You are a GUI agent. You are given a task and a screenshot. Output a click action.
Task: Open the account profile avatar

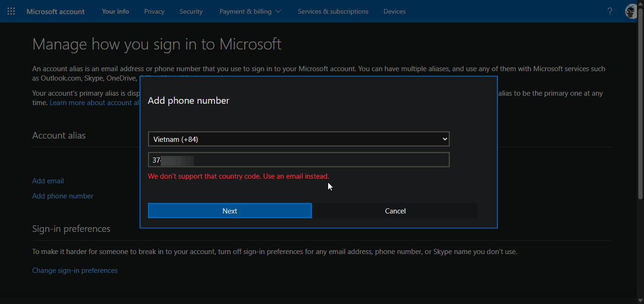coord(631,11)
